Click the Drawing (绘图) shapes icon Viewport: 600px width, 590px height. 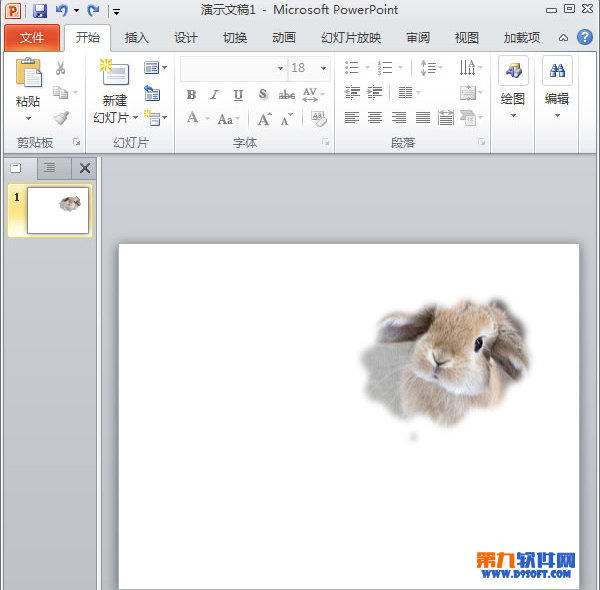point(513,72)
